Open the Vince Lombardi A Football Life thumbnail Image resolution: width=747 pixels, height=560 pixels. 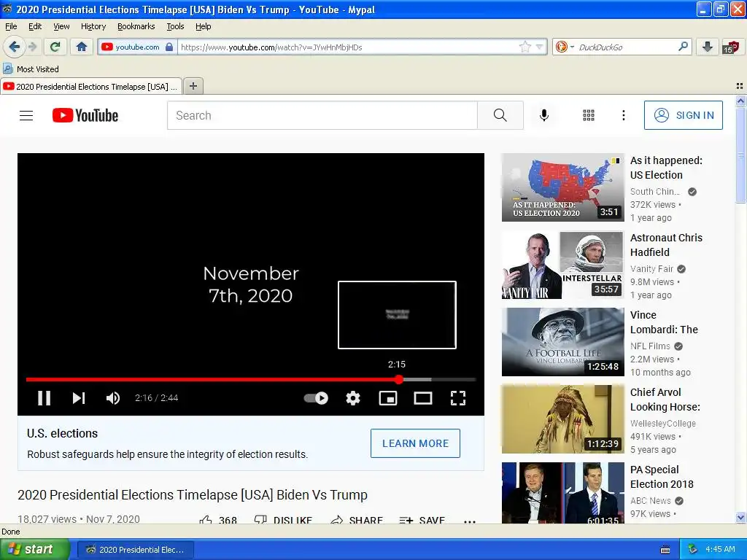[562, 342]
